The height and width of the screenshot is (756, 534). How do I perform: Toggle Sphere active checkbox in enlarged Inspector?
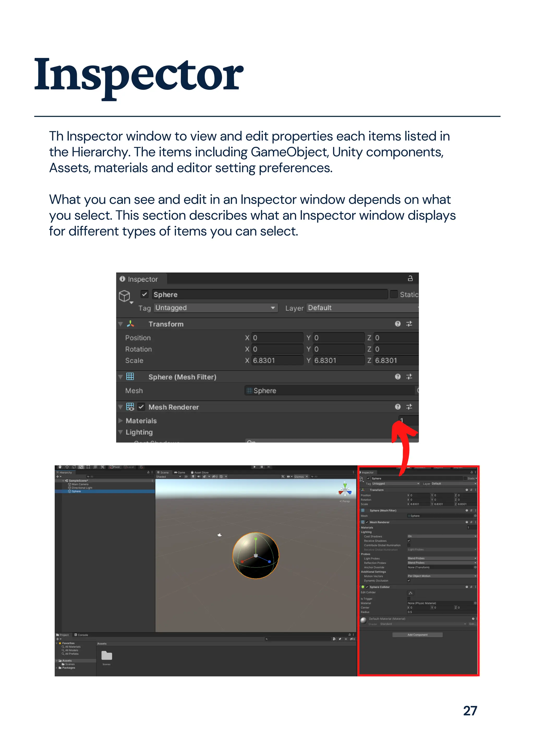coord(144,294)
